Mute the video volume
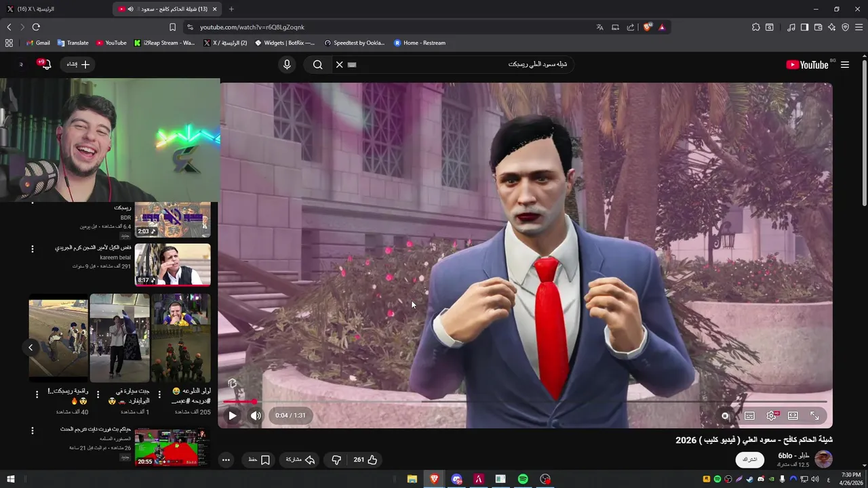Image resolution: width=868 pixels, height=488 pixels. 256,415
